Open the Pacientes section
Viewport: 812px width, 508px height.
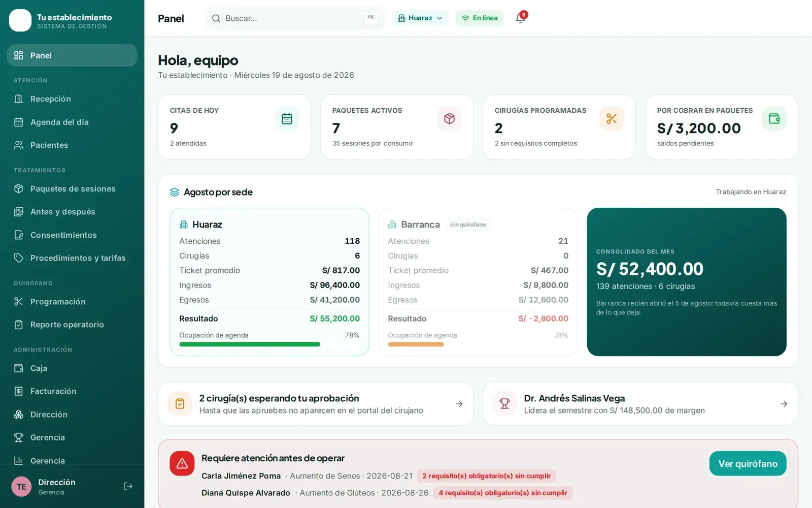pos(72,145)
